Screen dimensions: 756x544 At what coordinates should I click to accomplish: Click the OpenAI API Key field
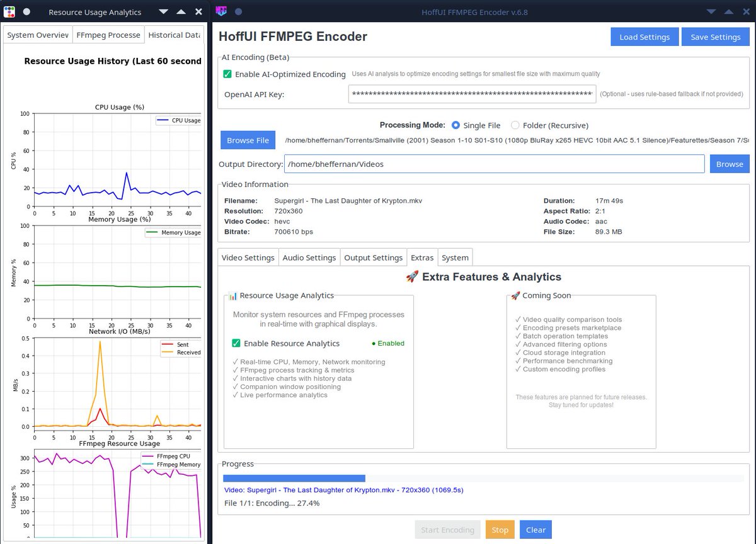(x=472, y=94)
